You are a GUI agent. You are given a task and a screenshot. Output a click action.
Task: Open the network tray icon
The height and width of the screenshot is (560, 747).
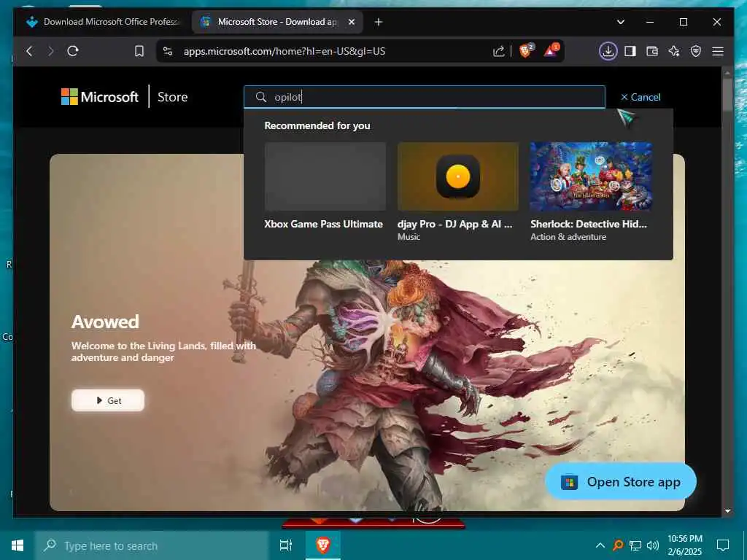(635, 545)
